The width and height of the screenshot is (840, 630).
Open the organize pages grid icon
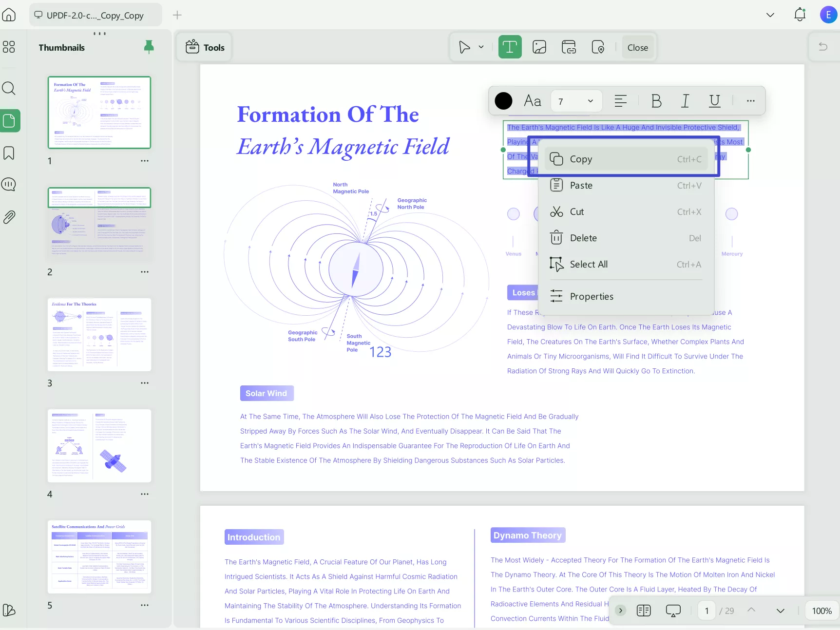(9, 47)
